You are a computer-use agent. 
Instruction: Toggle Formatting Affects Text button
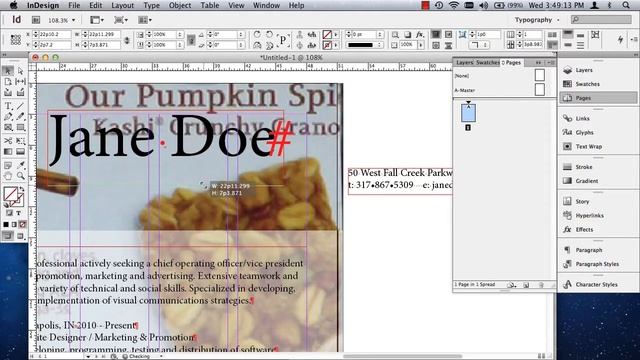pyautogui.click(x=19, y=213)
